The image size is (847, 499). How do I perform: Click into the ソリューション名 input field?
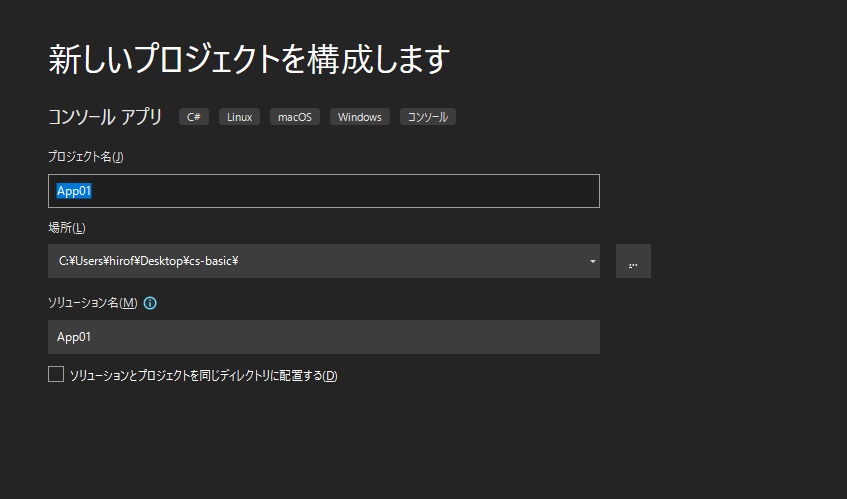coord(323,337)
